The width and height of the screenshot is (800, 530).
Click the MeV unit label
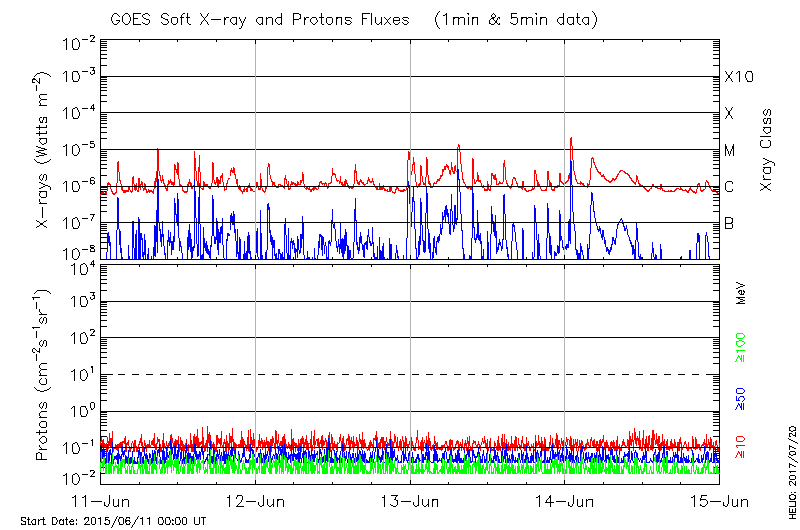click(741, 293)
